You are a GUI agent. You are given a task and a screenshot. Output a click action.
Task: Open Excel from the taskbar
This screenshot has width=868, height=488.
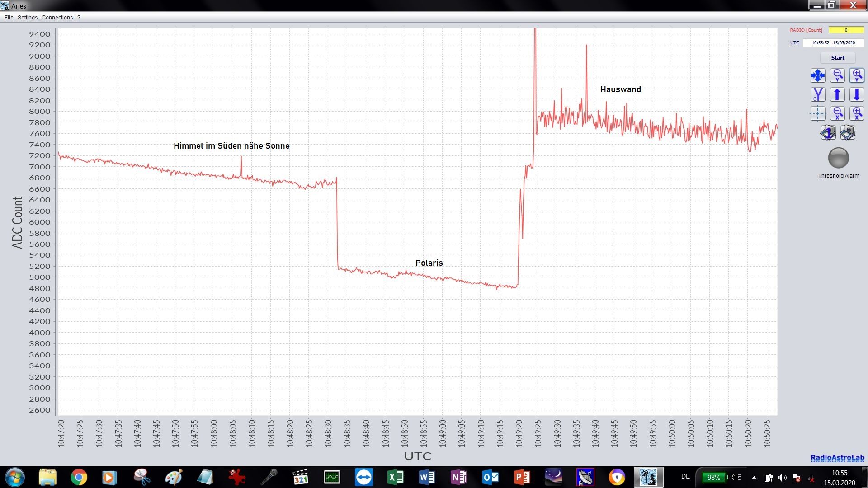[x=396, y=477]
